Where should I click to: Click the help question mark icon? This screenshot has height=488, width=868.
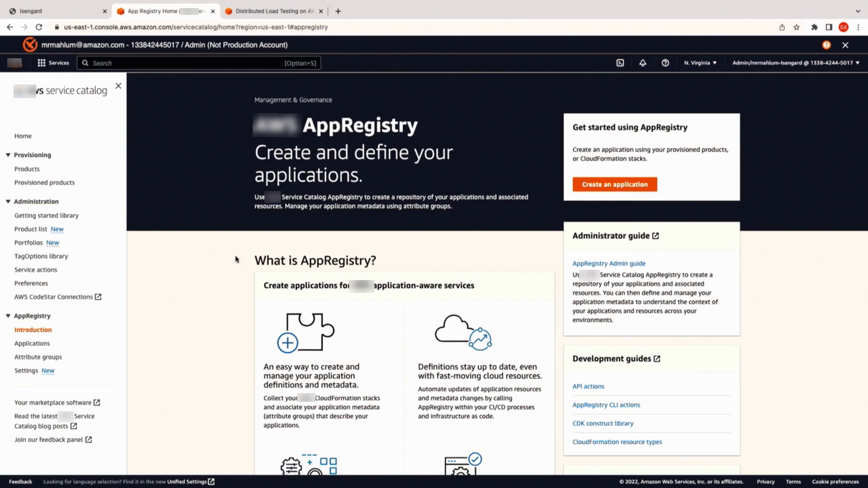tap(665, 63)
